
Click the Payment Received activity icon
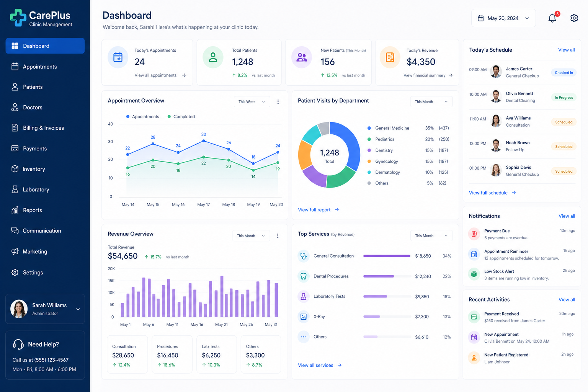click(474, 317)
